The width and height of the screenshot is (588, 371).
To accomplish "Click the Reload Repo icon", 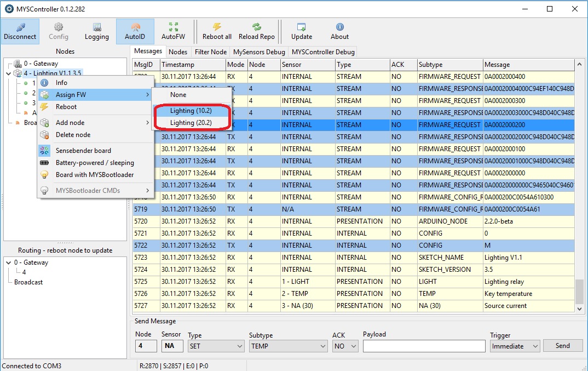I will [x=257, y=31].
